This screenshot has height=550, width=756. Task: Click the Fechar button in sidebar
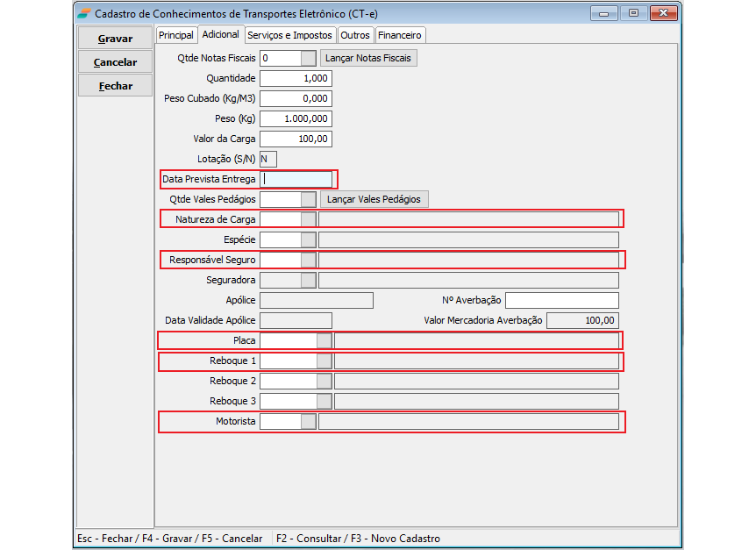(x=115, y=86)
